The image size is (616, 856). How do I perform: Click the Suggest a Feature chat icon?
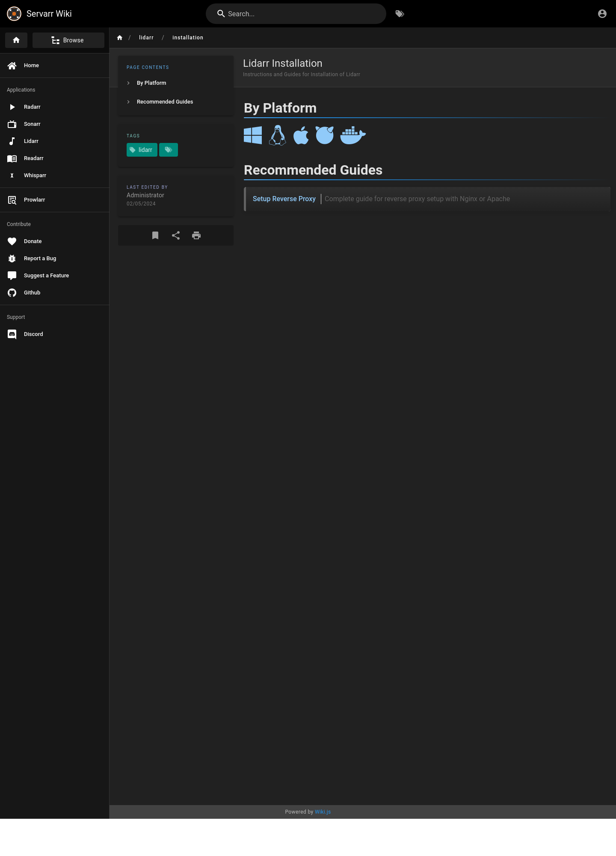pyautogui.click(x=12, y=276)
